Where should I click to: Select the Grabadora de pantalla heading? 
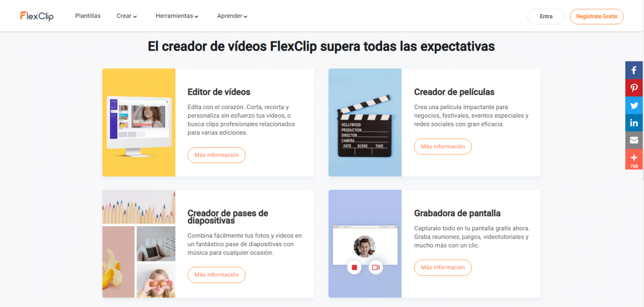457,213
